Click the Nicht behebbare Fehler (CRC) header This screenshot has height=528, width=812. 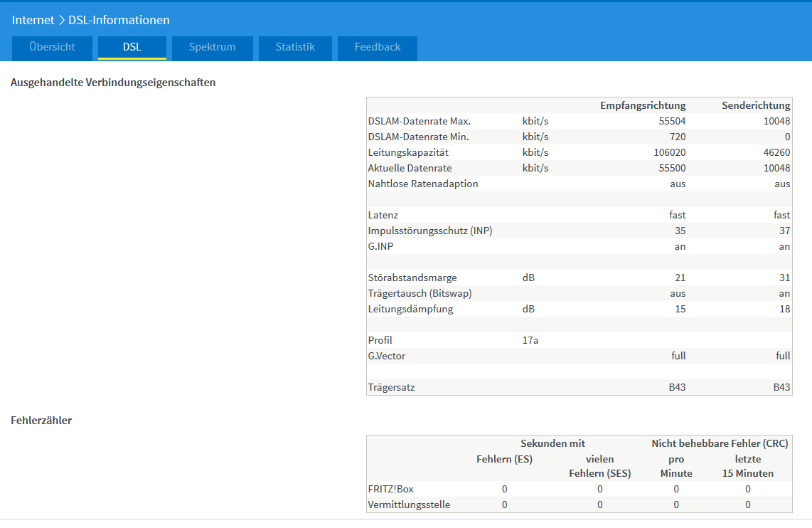point(720,443)
